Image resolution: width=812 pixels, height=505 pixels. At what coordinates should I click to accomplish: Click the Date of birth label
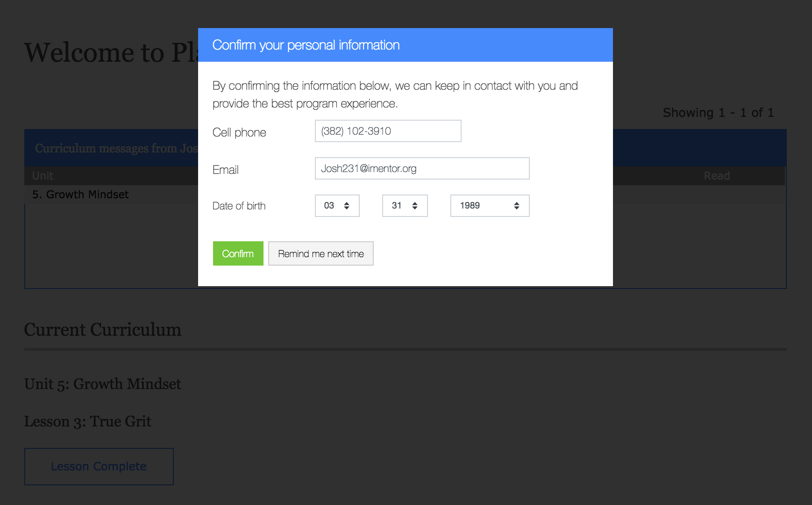[239, 206]
